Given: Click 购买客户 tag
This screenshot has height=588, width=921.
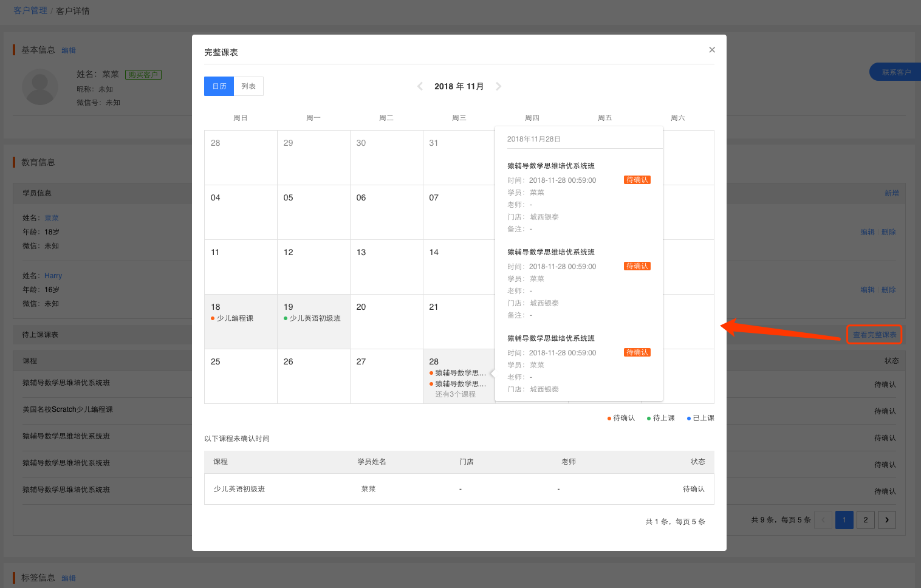Looking at the screenshot, I should pos(143,75).
